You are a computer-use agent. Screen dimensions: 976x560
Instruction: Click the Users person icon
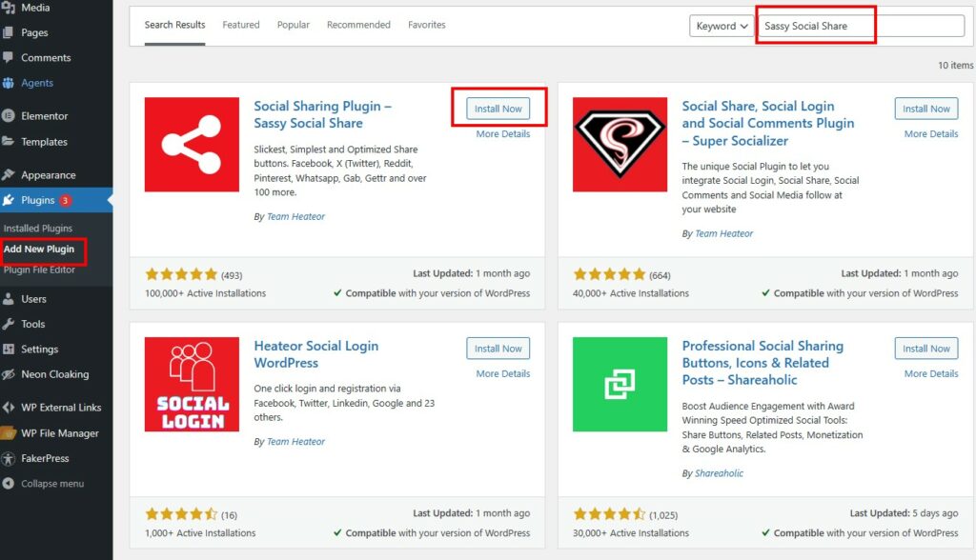(8, 299)
